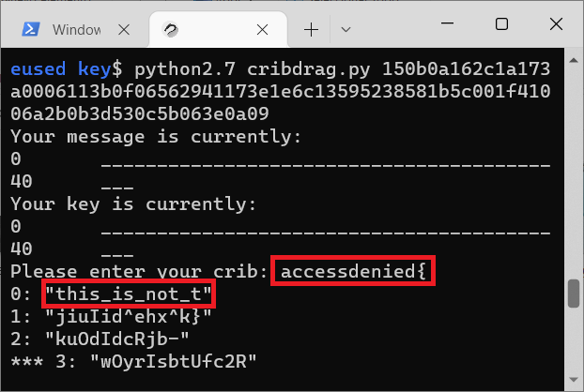584x392 pixels.
Task: Close the Windows PowerShell tab
Action: tap(124, 29)
